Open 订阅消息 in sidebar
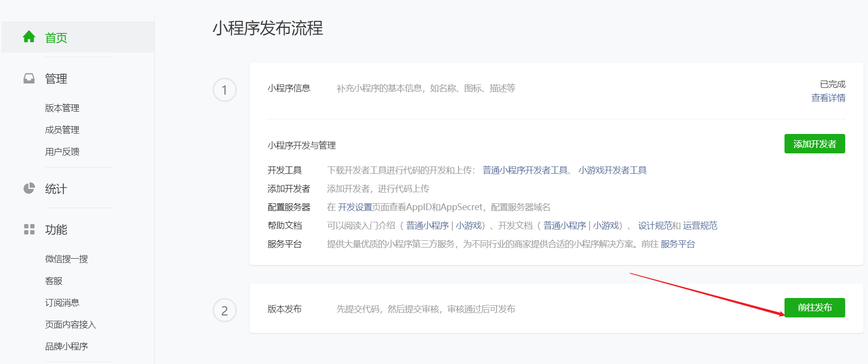868x364 pixels. (62, 302)
